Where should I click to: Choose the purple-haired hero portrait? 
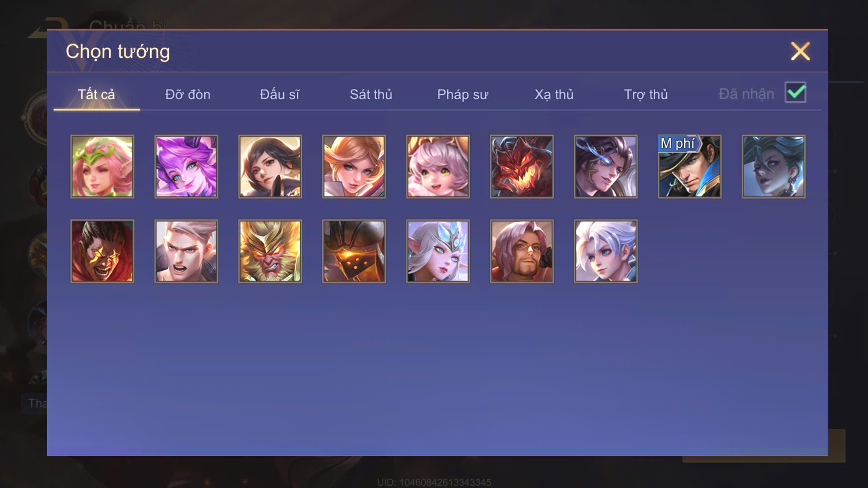[x=186, y=167]
